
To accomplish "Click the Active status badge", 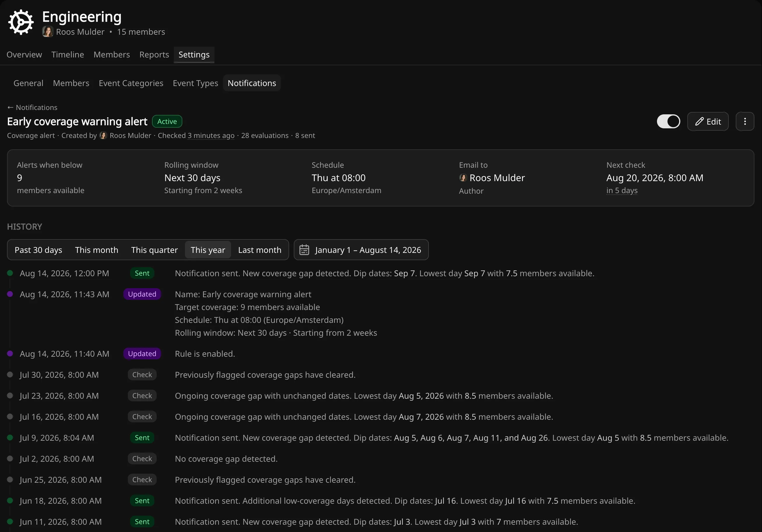I will [167, 121].
